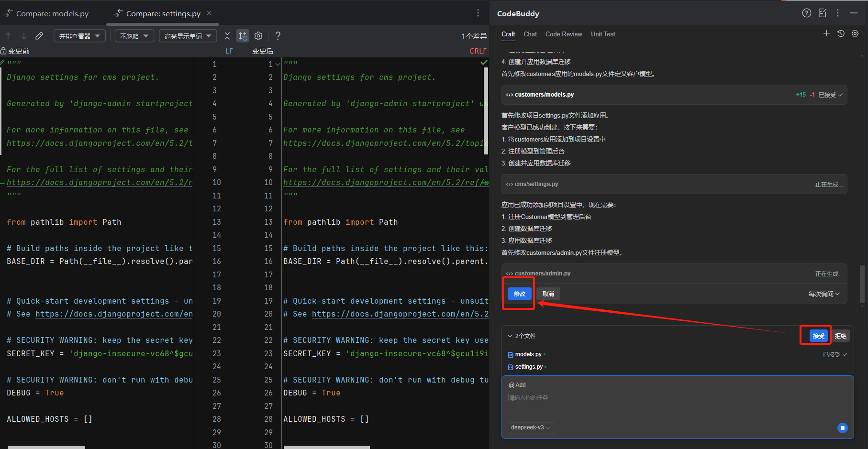Click code icon on cms/settings.py card
The image size is (868, 449).
tap(510, 184)
